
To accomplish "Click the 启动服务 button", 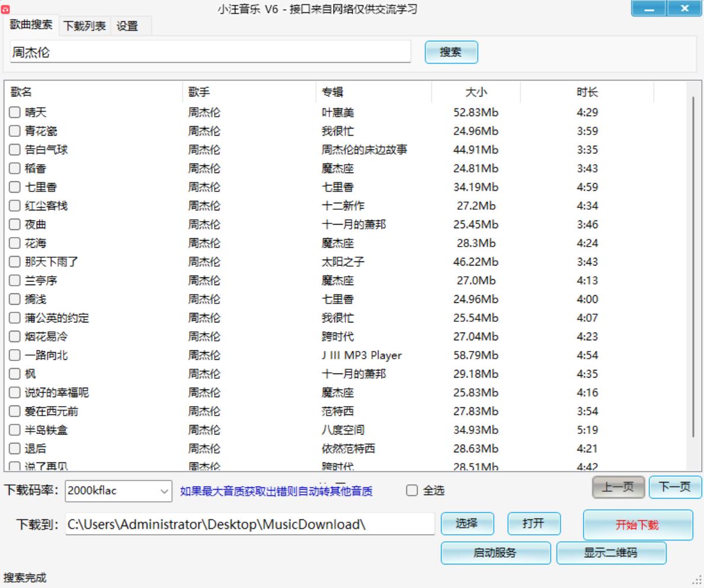I will pyautogui.click(x=495, y=552).
